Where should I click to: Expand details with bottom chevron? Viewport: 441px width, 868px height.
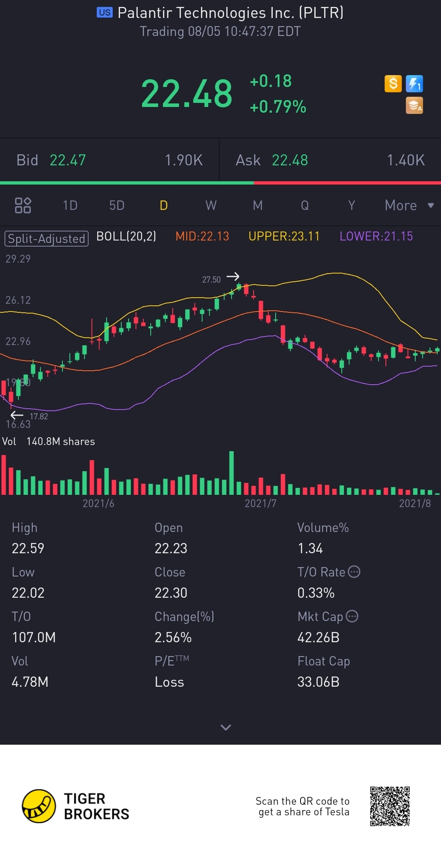[226, 727]
